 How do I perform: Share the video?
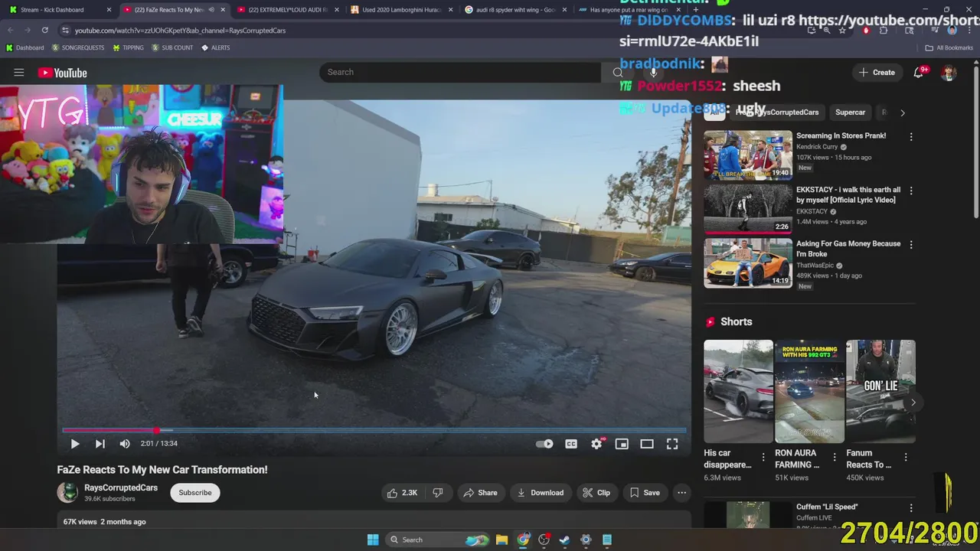pyautogui.click(x=480, y=493)
